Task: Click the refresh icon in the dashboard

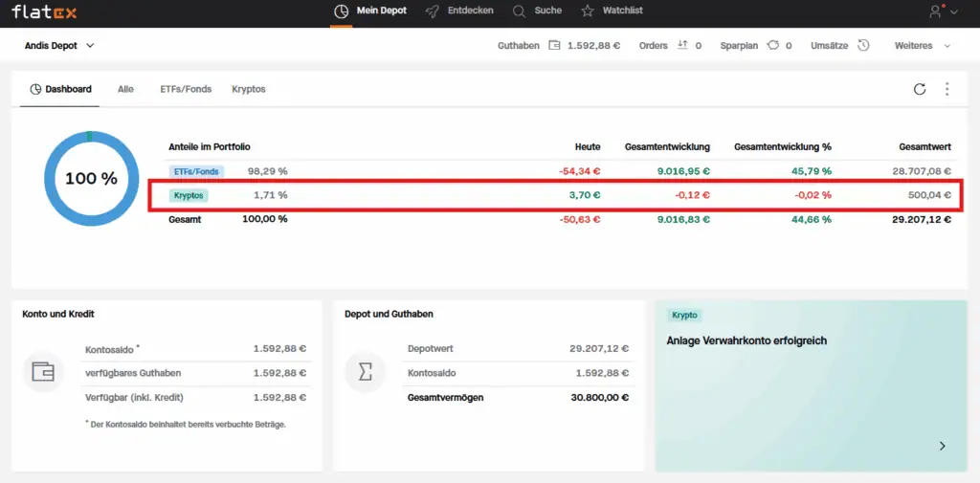Action: tap(920, 89)
